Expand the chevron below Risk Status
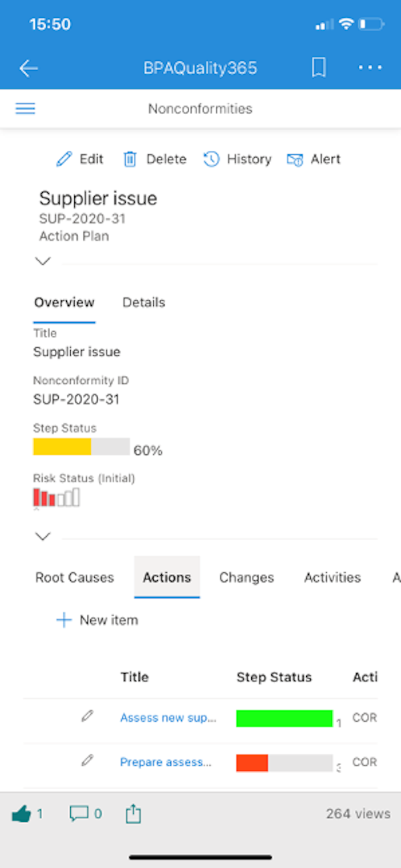 (x=43, y=536)
